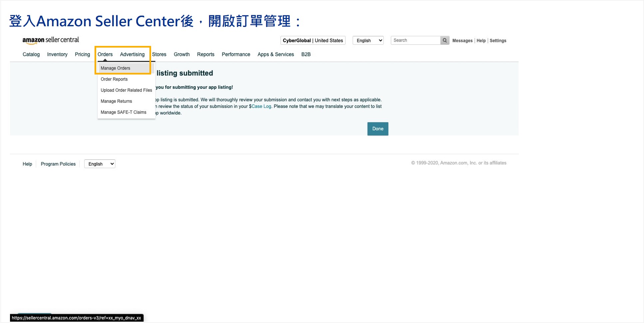Go to Settings in the header

pos(498,41)
